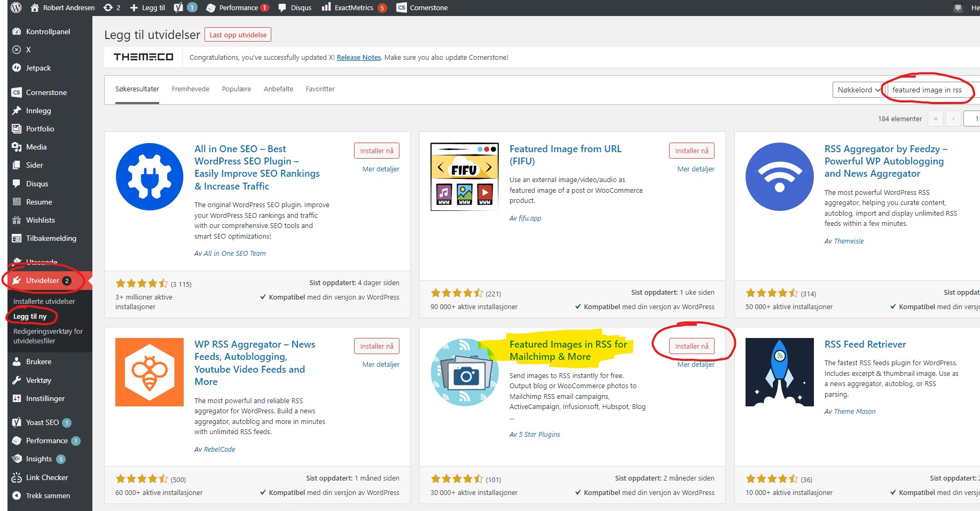Click the Disqus comment icon in the admin bar
This screenshot has width=980, height=511.
[281, 7]
